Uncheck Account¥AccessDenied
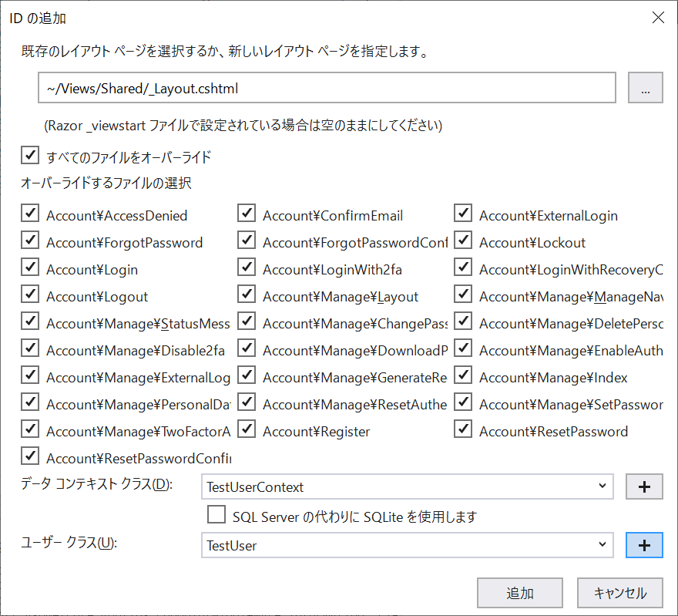Screen dimensions: 678x616 (30, 214)
